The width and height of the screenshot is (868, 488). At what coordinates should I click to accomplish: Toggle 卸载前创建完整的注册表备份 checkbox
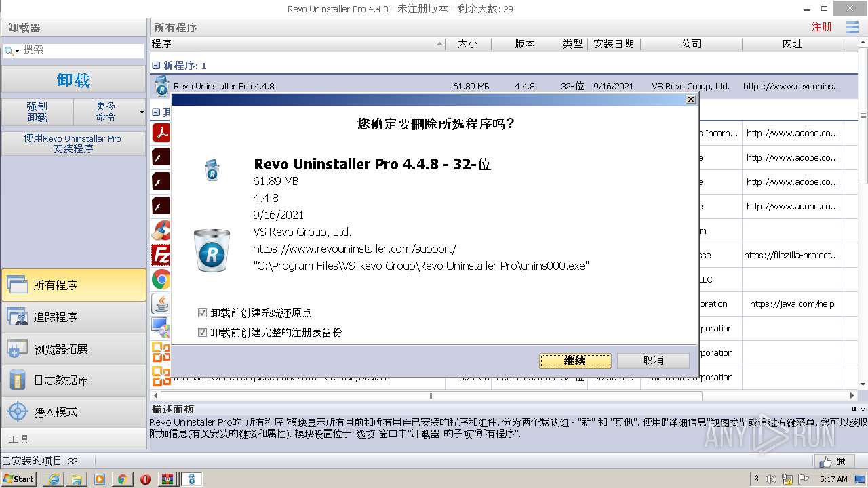tap(202, 333)
